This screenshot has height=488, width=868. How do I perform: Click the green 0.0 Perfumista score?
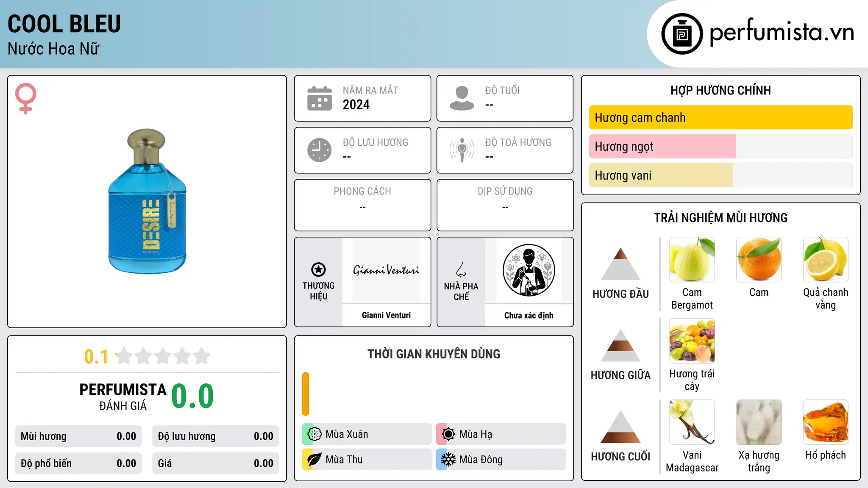[x=192, y=396]
